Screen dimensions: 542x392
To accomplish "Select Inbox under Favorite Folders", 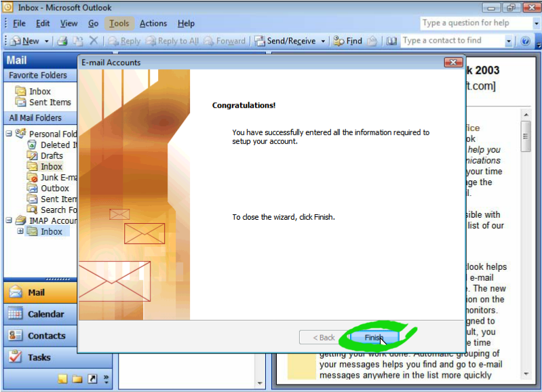I will (33, 92).
